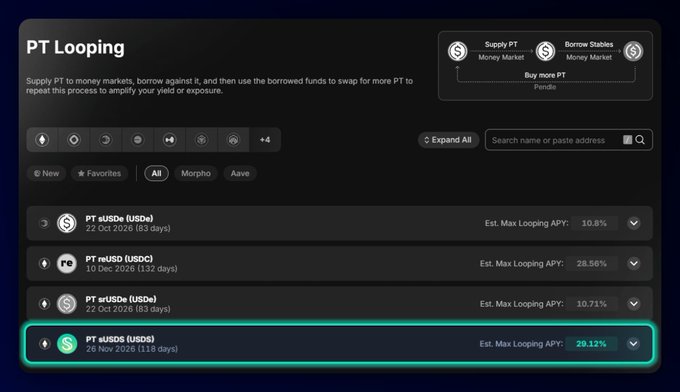Click the Ethereum badge on PT srUSDe row
This screenshot has height=392, width=680.
(44, 304)
